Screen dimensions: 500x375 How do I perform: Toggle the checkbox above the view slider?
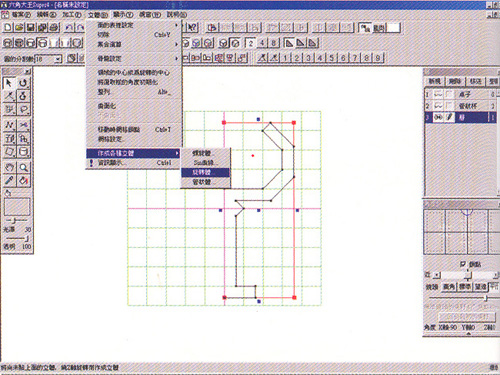pyautogui.click(x=463, y=264)
